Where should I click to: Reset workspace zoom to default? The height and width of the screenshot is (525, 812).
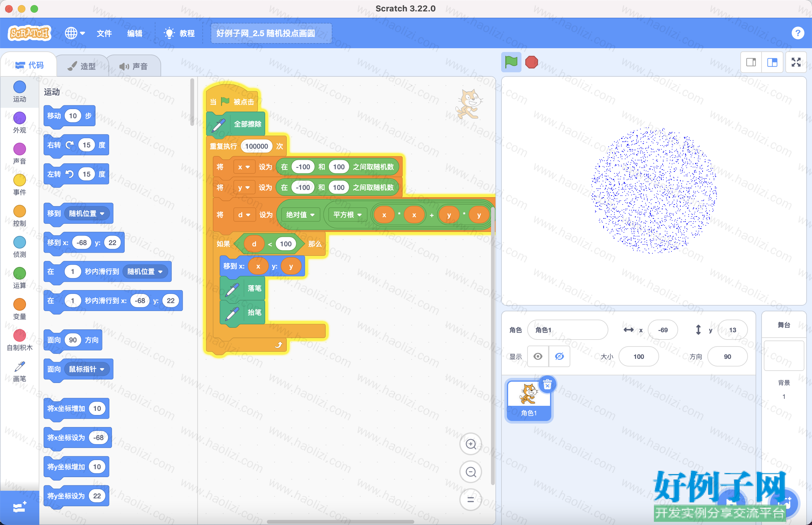point(471,500)
